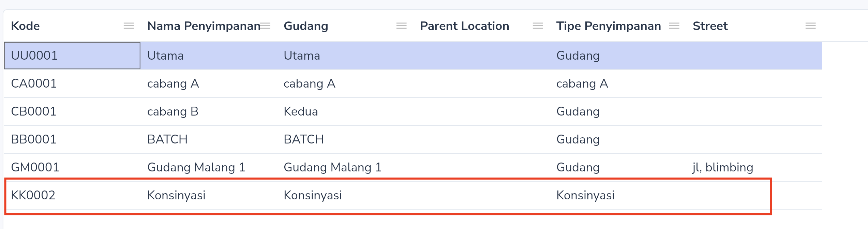
Task: Open the Parent Location column menu icon
Action: (x=538, y=26)
